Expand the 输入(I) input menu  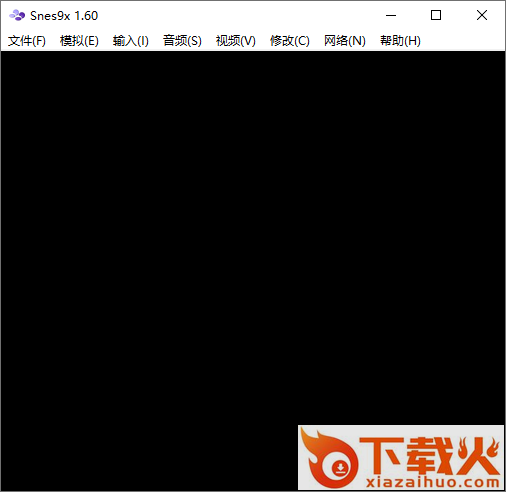click(130, 41)
